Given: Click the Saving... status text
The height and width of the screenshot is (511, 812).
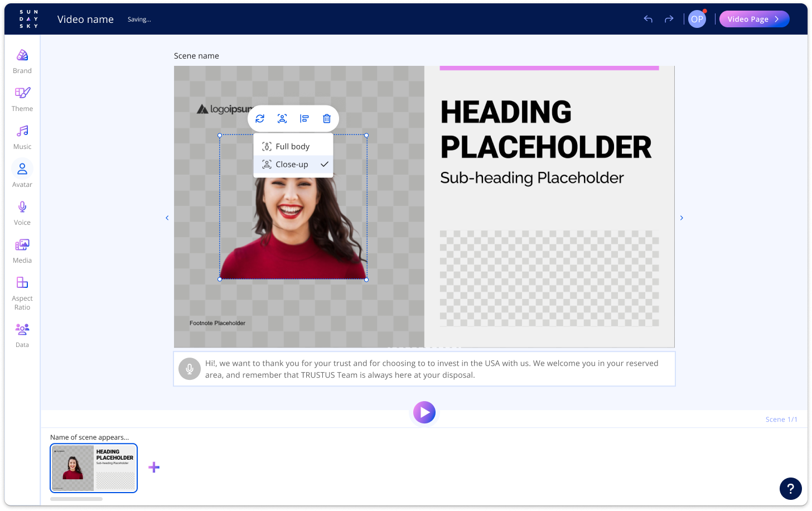Looking at the screenshot, I should [x=139, y=20].
